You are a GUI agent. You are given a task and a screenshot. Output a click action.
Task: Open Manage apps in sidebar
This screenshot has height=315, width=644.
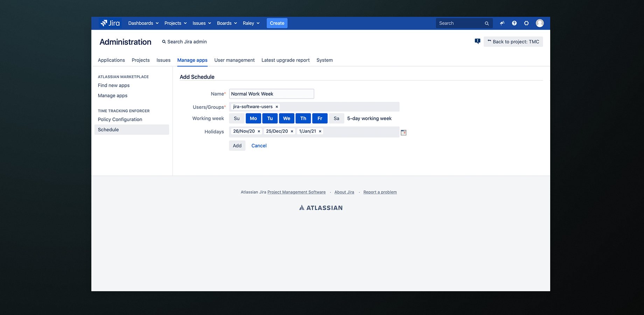[x=113, y=96]
